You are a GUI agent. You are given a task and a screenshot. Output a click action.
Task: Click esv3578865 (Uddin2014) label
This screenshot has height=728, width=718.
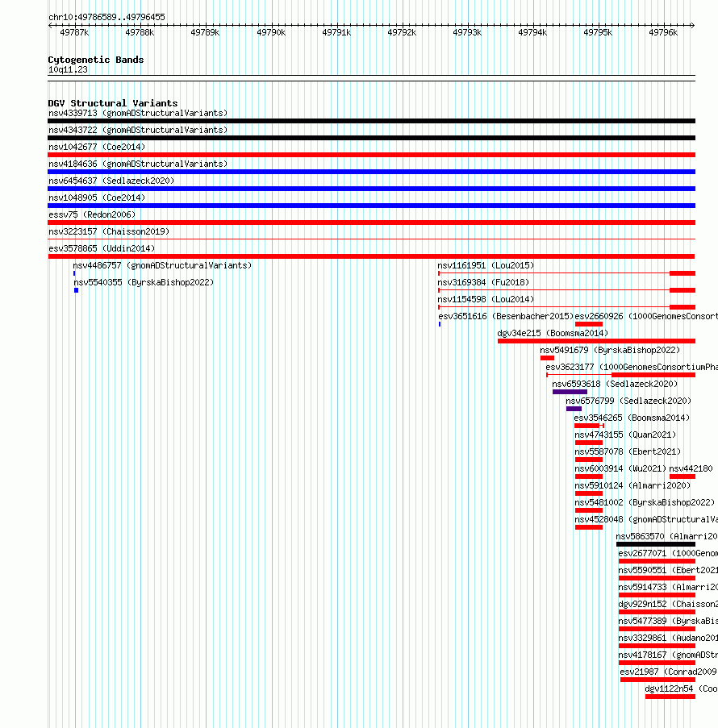(x=102, y=249)
